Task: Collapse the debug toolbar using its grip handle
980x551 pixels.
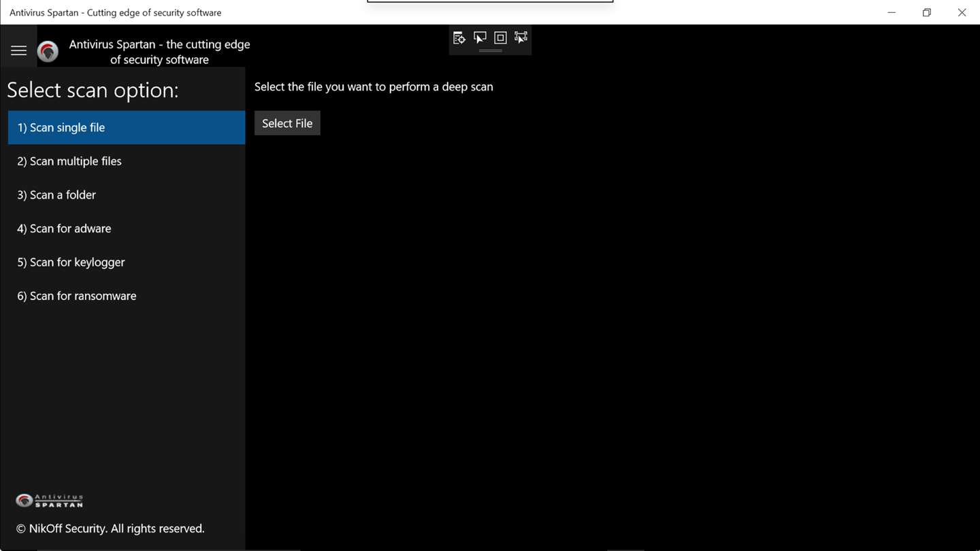Action: click(490, 50)
